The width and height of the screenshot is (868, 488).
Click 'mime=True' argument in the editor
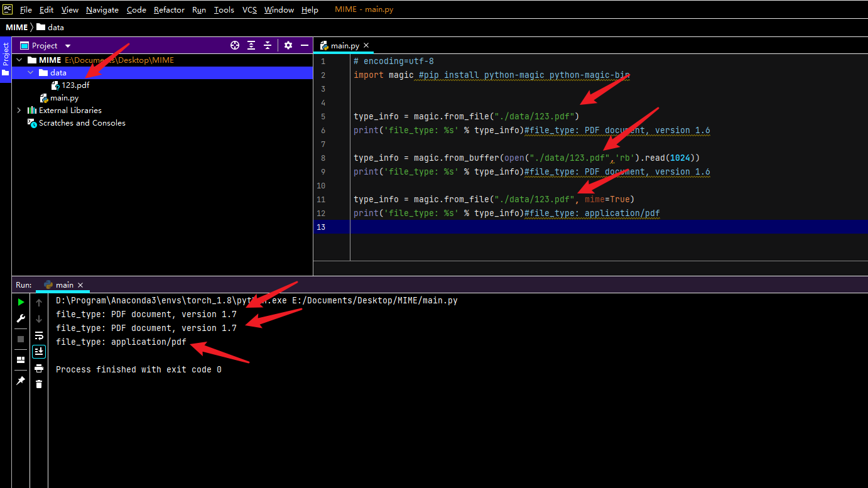point(607,200)
